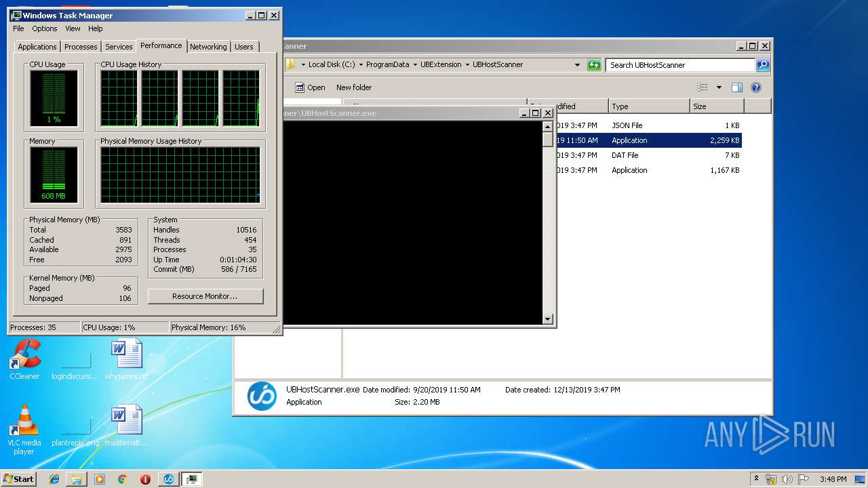Viewport: 868px width, 488px height.
Task: Switch to Applications tab
Action: [37, 47]
